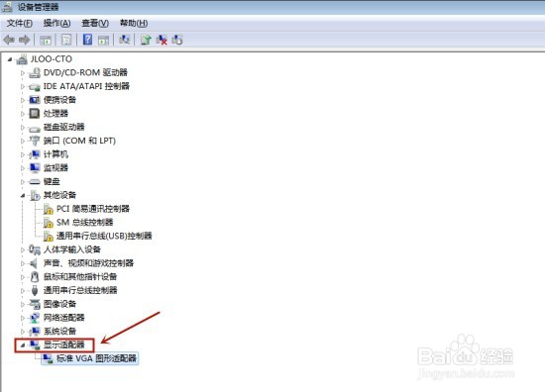Collapse the JLOO-CTO root node
Image resolution: width=545 pixels, height=392 pixels.
(x=10, y=59)
